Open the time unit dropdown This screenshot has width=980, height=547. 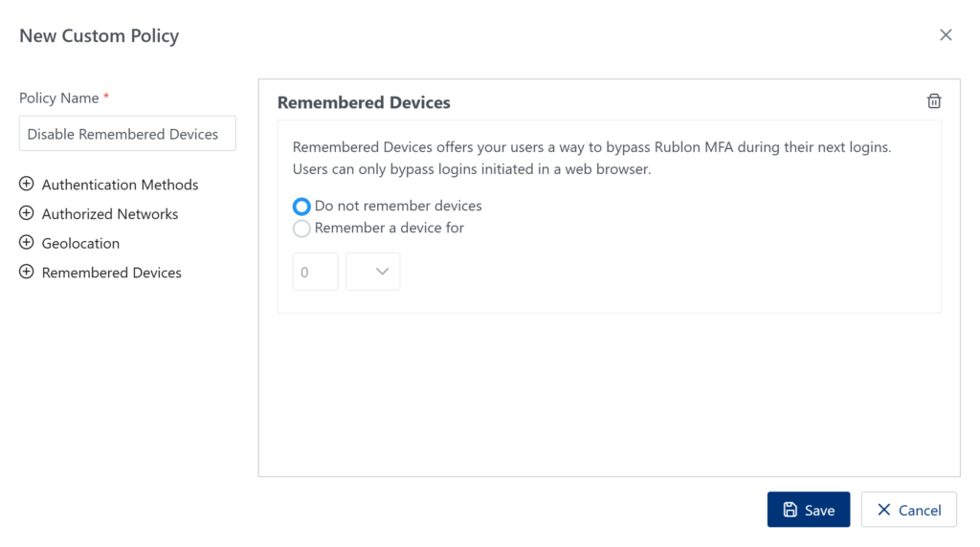pyautogui.click(x=373, y=272)
